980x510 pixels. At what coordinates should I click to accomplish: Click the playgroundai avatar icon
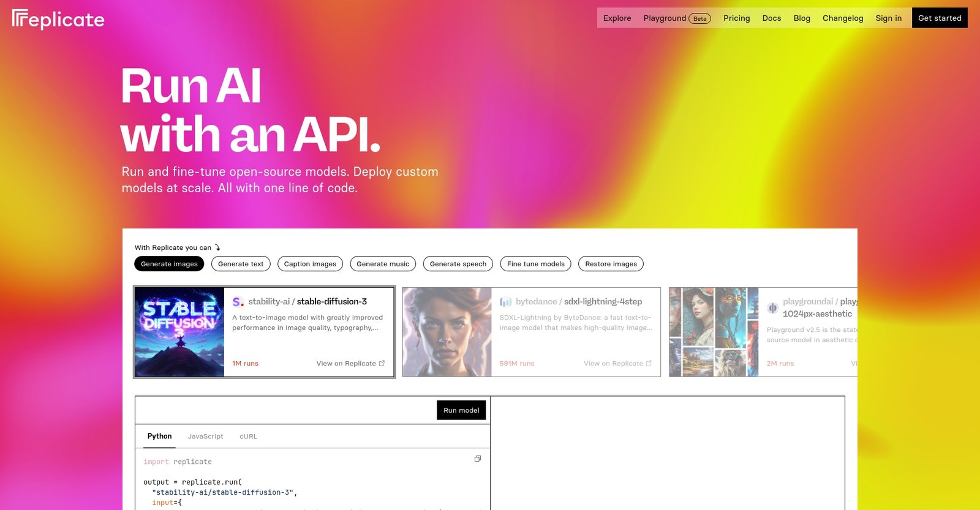tap(772, 308)
